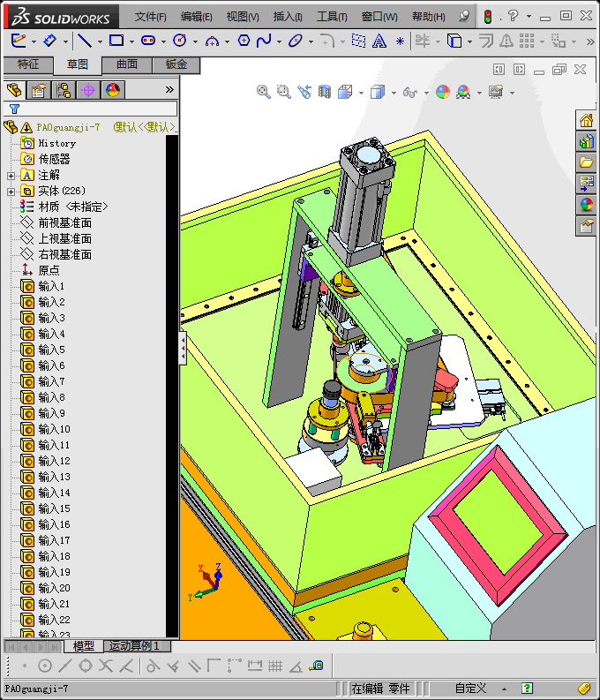
Task: Select the Ellipse sketch tool
Action: coord(296,41)
